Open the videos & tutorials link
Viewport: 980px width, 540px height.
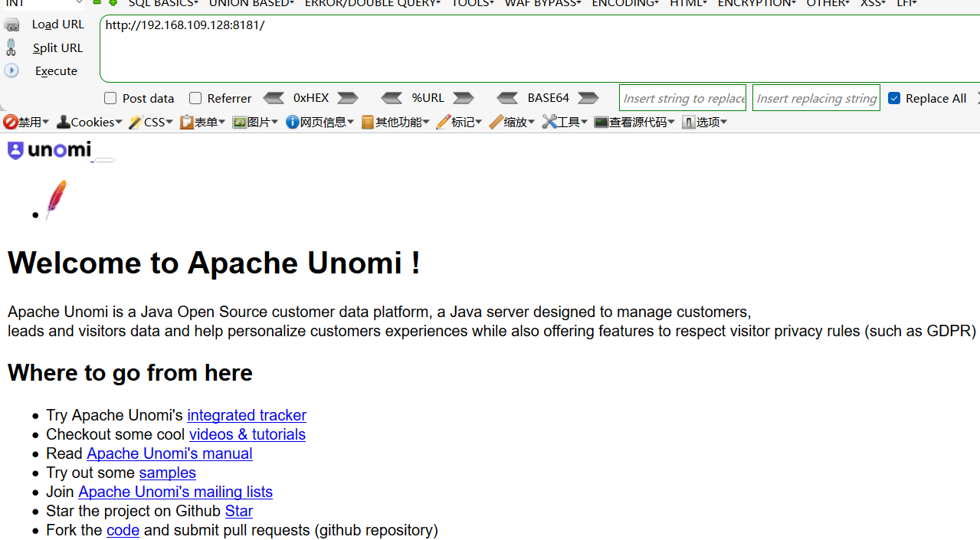(x=247, y=434)
